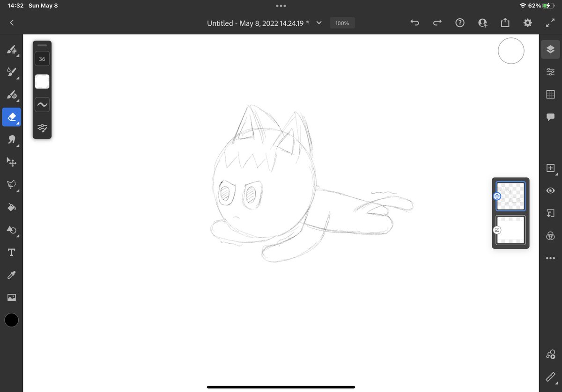Select the Move transform tool
Screen dimensions: 562x392
pos(11,162)
